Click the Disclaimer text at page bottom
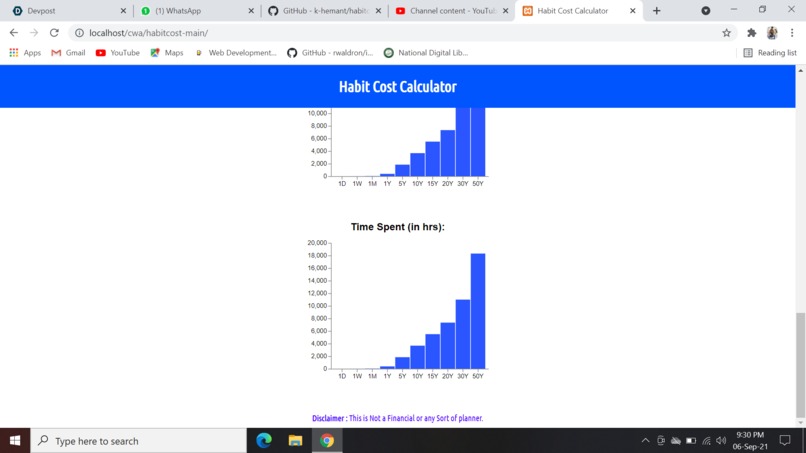This screenshot has height=453, width=806. click(x=397, y=418)
